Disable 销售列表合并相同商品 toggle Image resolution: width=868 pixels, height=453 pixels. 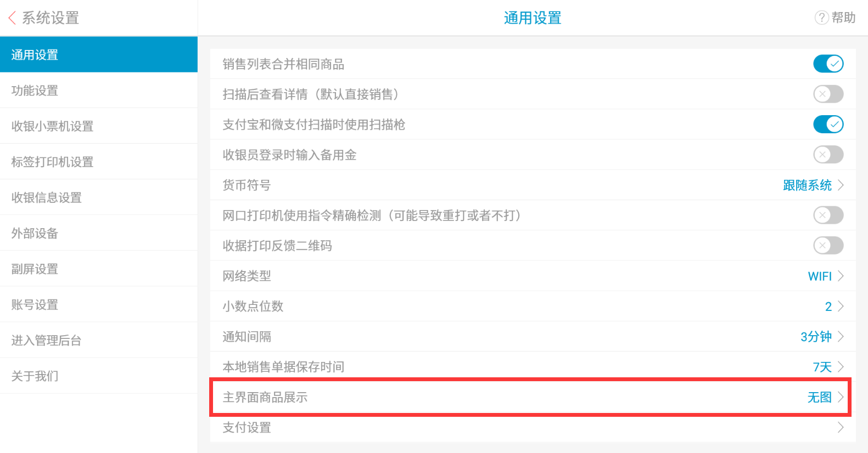pos(828,64)
